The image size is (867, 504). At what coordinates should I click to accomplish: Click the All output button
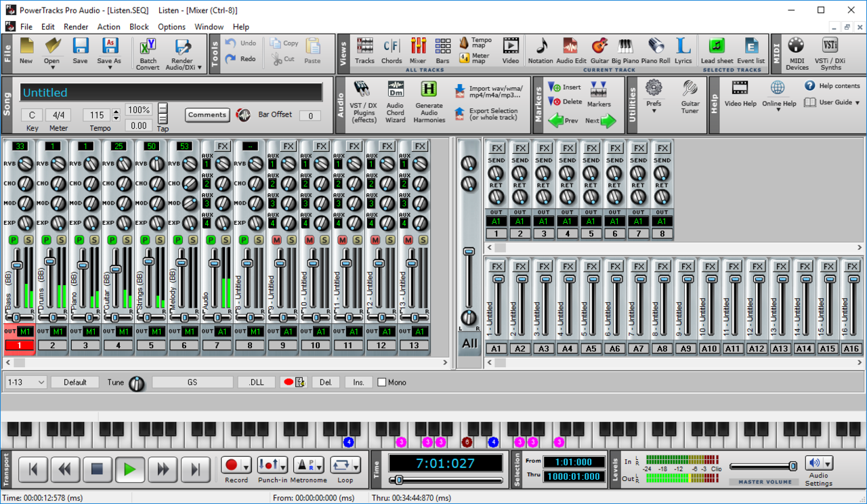click(469, 343)
